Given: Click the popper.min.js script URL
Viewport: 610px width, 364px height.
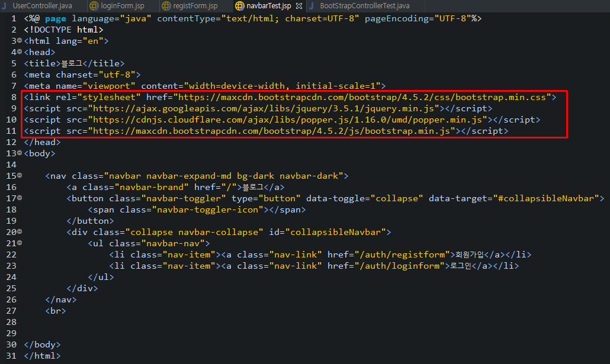Looking at the screenshot, I should point(287,120).
